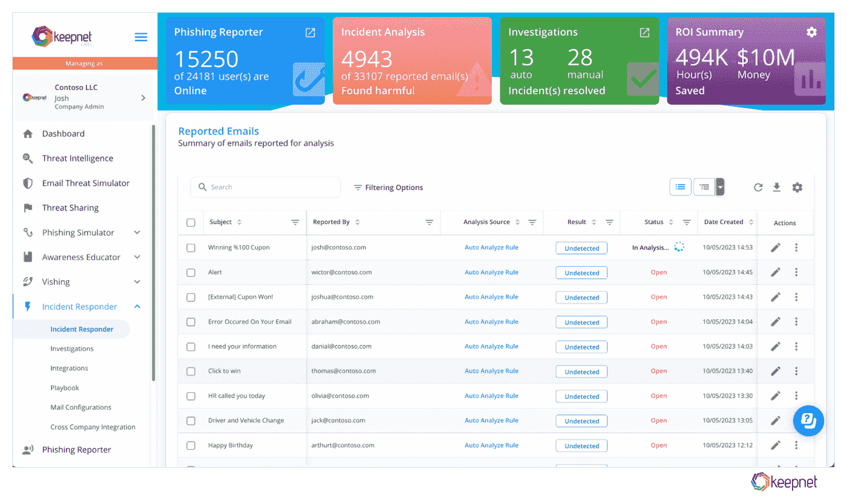Toggle the hamburger menu icon
Image resolution: width=847 pixels, height=504 pixels.
coord(141,38)
